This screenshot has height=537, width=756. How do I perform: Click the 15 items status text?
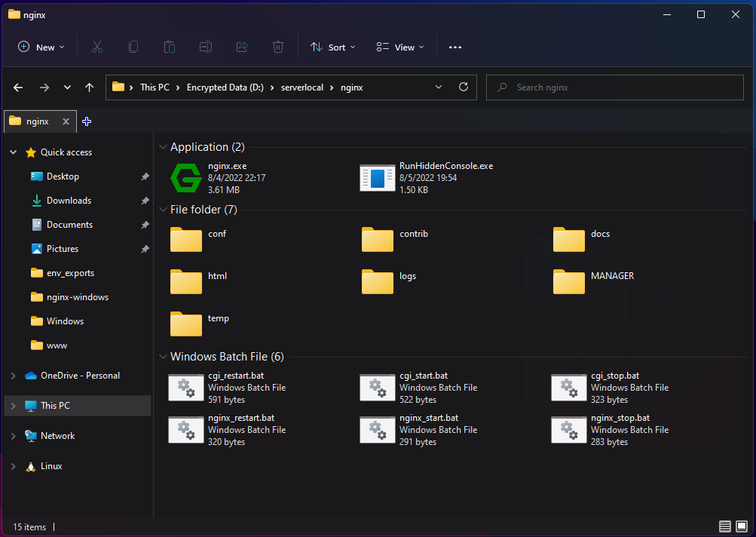point(29,527)
